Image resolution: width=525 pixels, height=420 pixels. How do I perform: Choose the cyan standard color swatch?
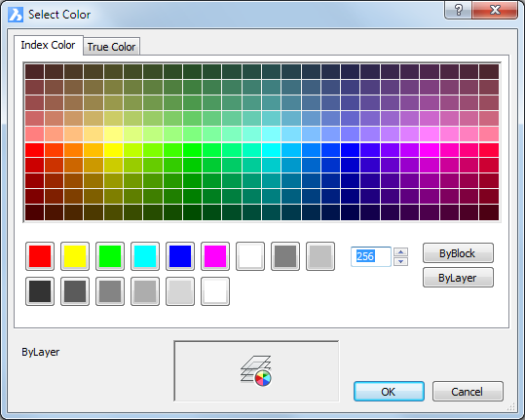click(x=145, y=256)
